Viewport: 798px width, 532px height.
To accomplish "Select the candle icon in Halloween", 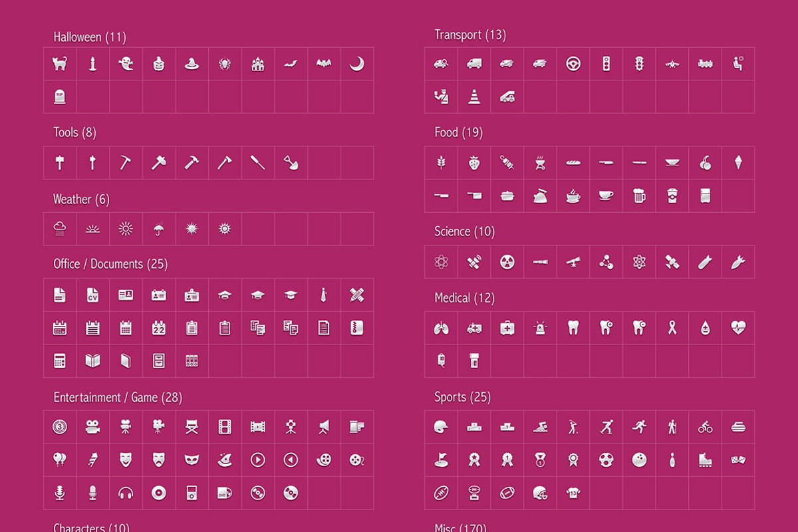I will click(x=92, y=64).
